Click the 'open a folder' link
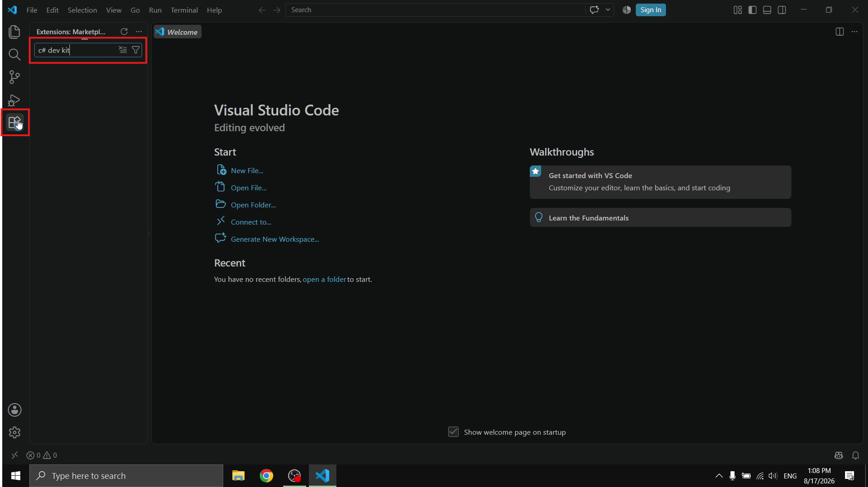Viewport: 868px width, 487px height. point(324,279)
